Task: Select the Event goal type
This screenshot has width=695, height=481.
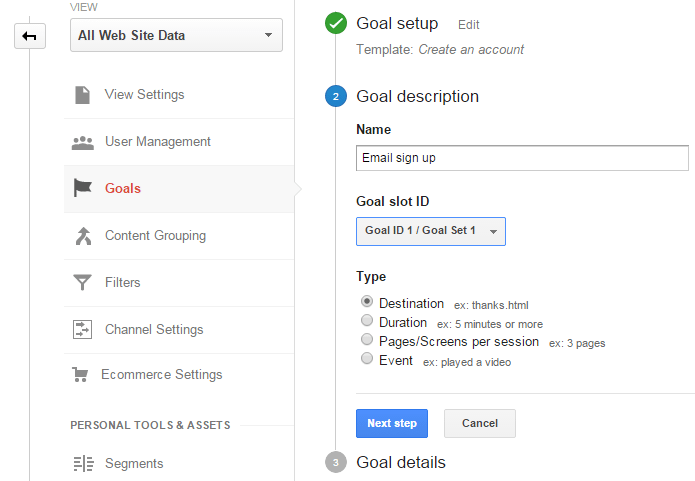Action: point(367,358)
